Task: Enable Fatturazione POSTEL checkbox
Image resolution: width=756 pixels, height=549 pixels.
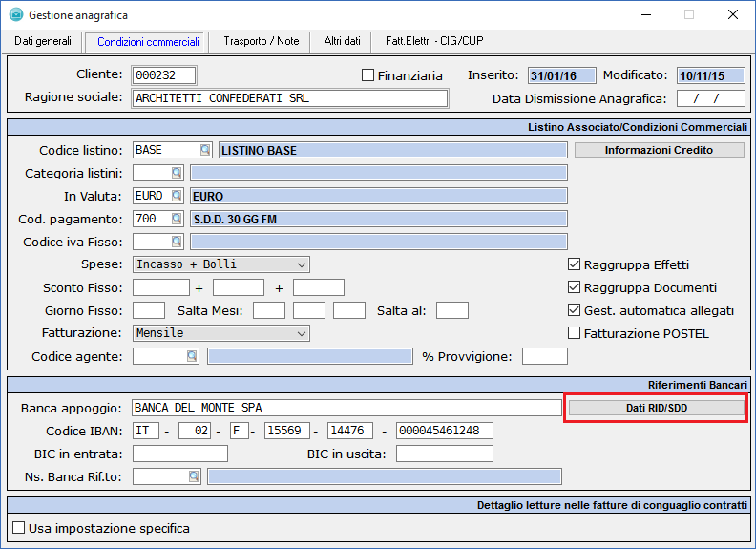Action: click(x=574, y=333)
